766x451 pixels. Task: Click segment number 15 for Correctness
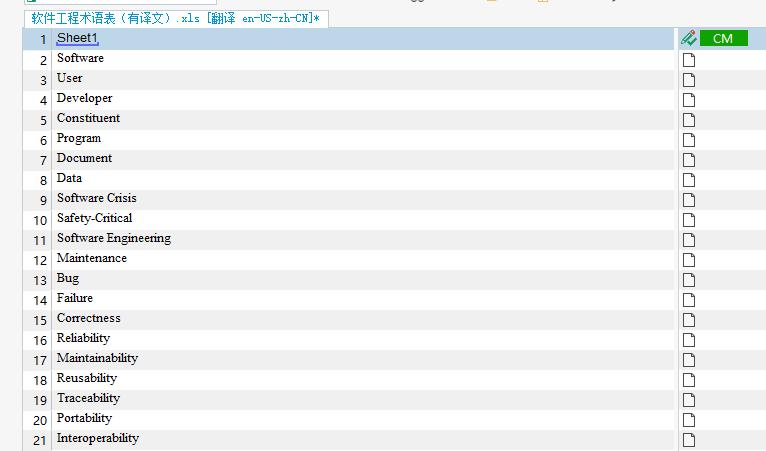40,320
